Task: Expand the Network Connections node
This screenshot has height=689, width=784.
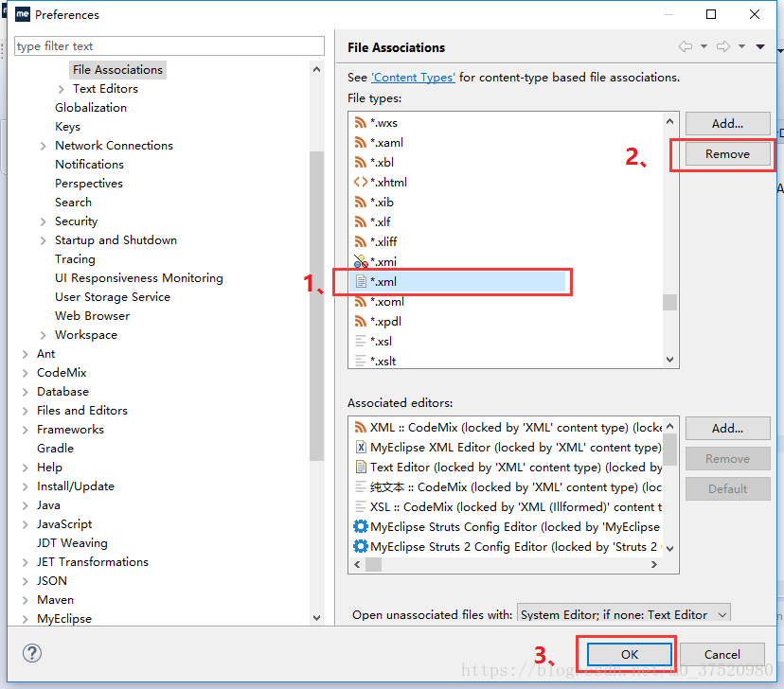Action: pyautogui.click(x=43, y=146)
